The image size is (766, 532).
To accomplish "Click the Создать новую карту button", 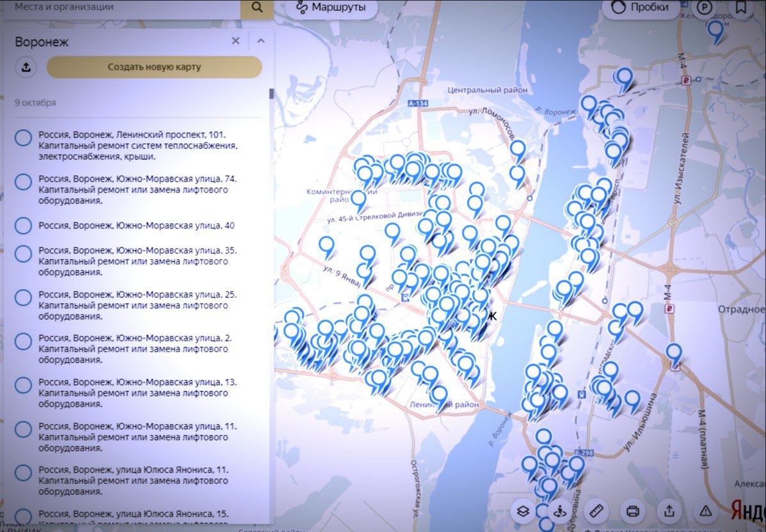I will 154,67.
